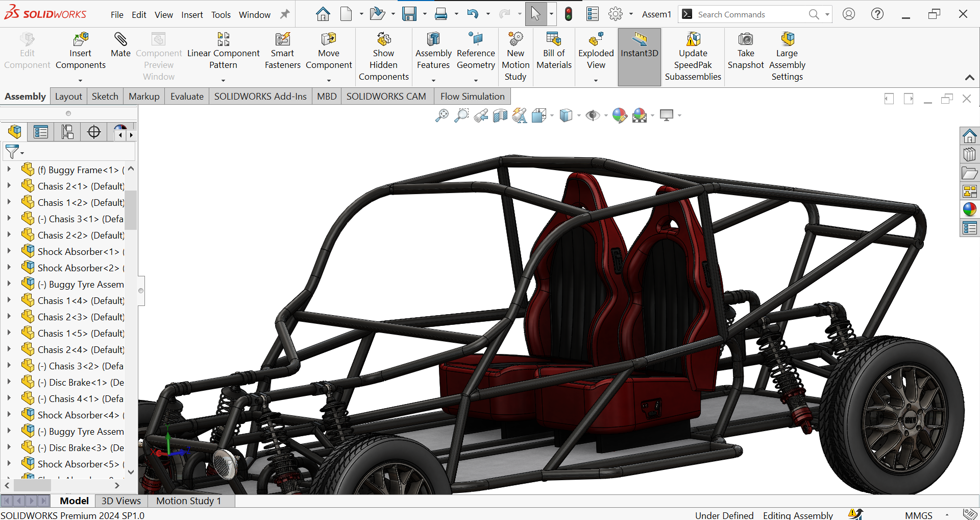The image size is (980, 520).
Task: Toggle the Instant3D button
Action: (640, 56)
